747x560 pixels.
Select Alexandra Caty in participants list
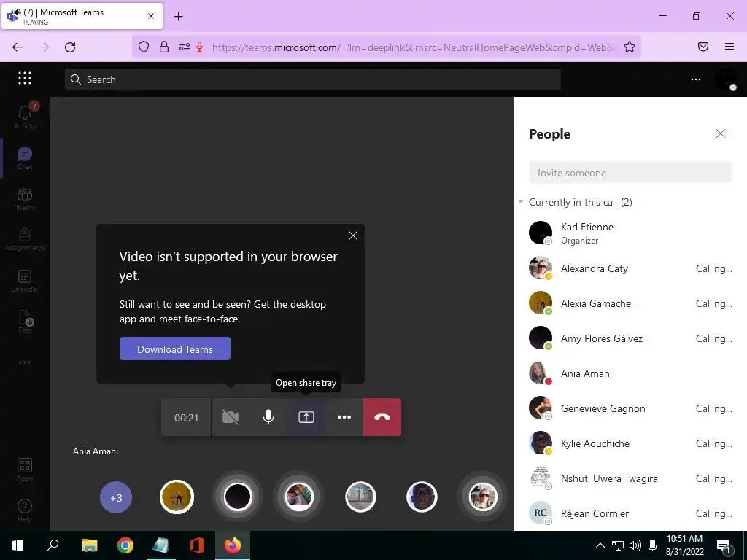[630, 268]
